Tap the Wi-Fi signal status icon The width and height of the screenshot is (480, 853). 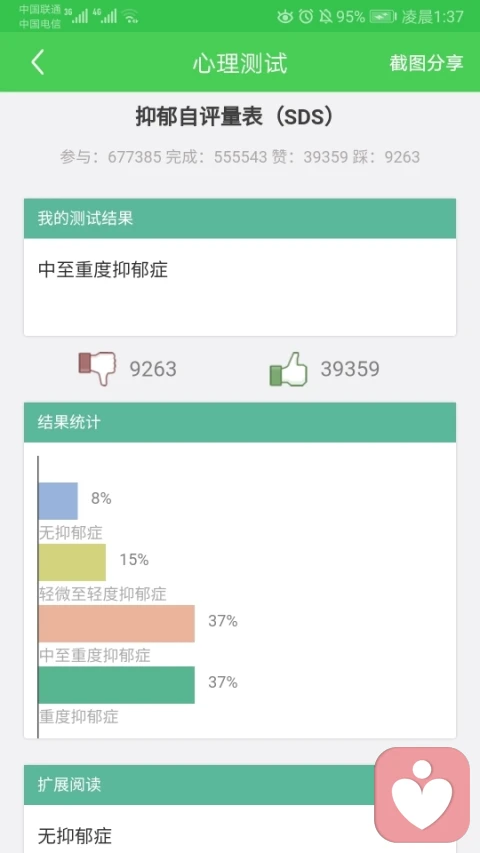(x=130, y=16)
